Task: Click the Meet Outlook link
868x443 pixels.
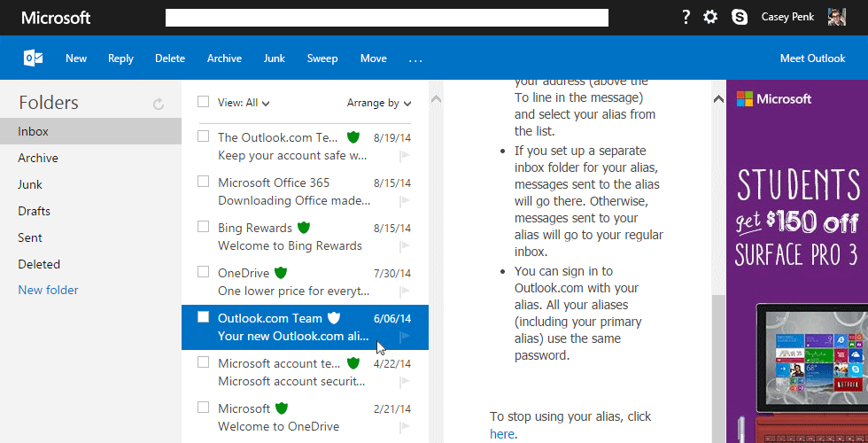Action: coord(813,58)
